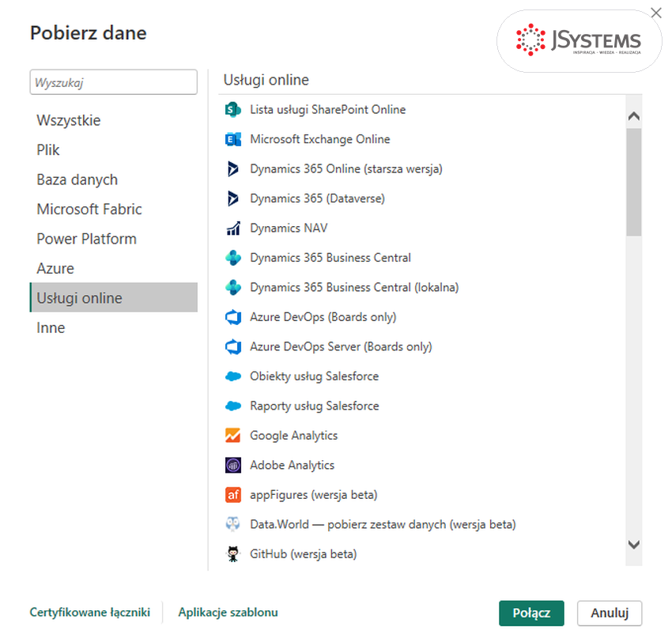672x642 pixels.
Task: Select GitHub (wersja beta) text
Action: pyautogui.click(x=303, y=554)
